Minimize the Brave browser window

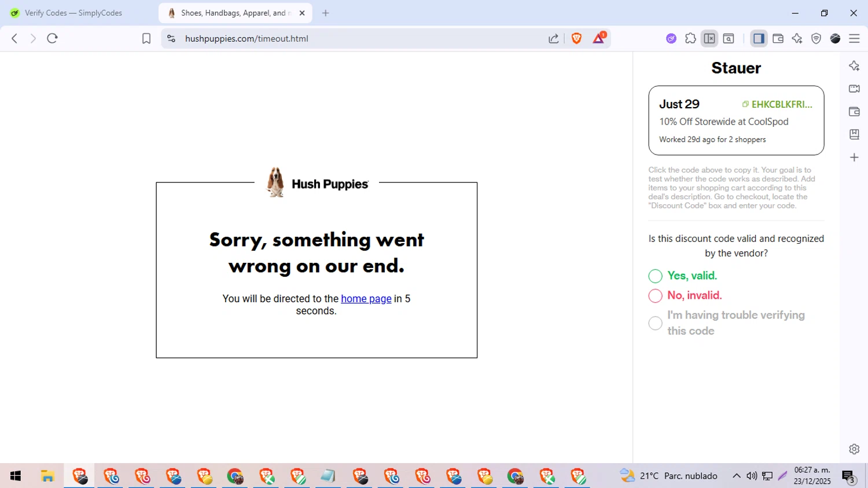(x=795, y=13)
